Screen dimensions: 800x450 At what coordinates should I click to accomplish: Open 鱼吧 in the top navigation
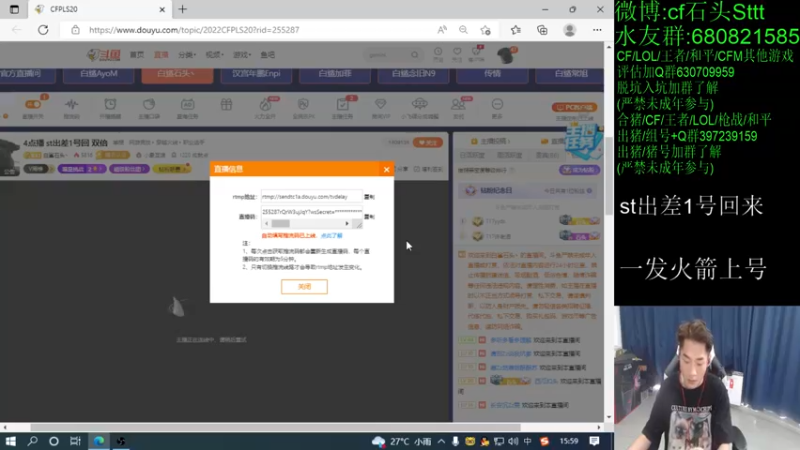pos(267,55)
